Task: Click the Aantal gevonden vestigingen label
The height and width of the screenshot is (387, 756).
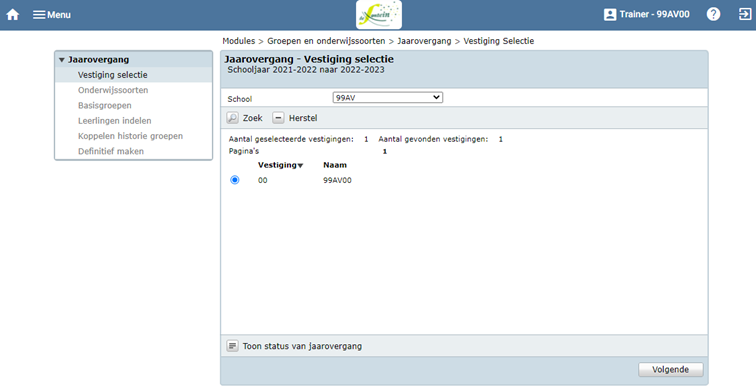Action: pos(433,139)
